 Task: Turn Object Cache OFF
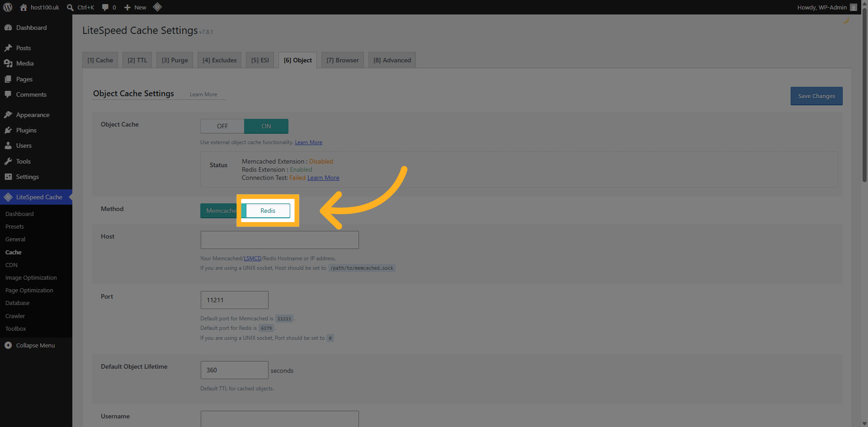click(x=222, y=126)
